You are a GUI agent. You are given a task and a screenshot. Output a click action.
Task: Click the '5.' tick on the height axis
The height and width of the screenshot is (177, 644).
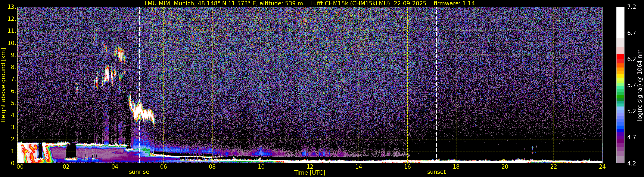[x=13, y=103]
